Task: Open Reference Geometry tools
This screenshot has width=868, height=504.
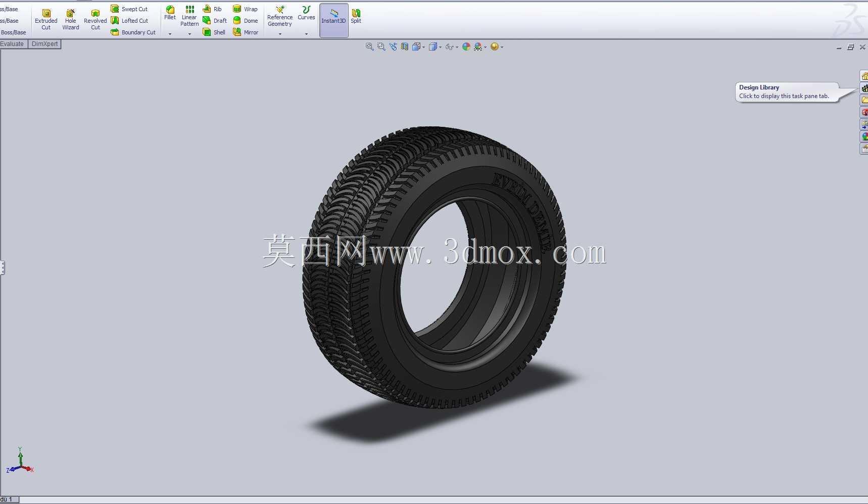Action: point(280,16)
